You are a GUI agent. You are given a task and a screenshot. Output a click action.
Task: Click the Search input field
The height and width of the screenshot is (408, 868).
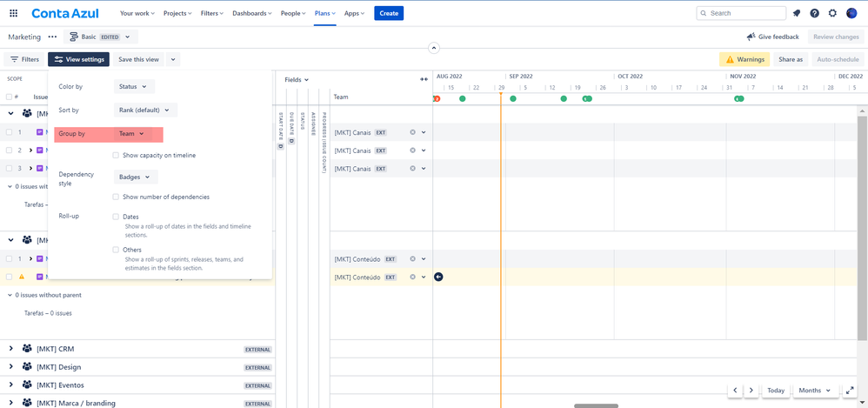(741, 13)
